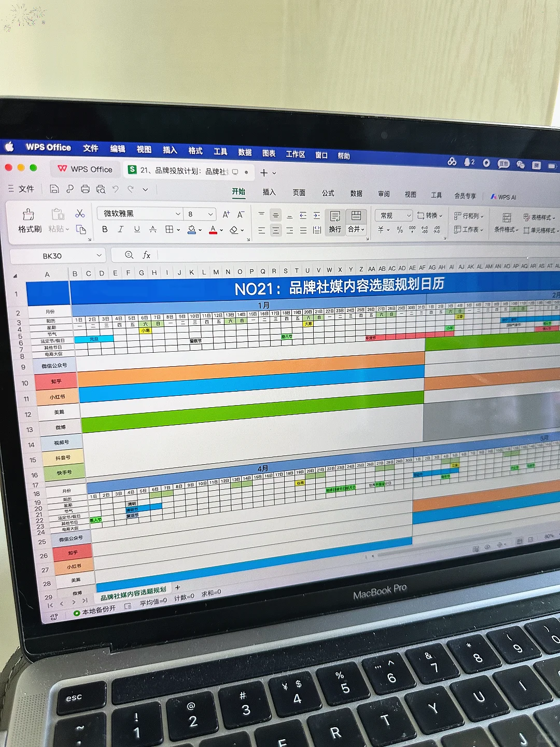Click 表格样式 table style button
The image size is (560, 747).
pyautogui.click(x=539, y=217)
